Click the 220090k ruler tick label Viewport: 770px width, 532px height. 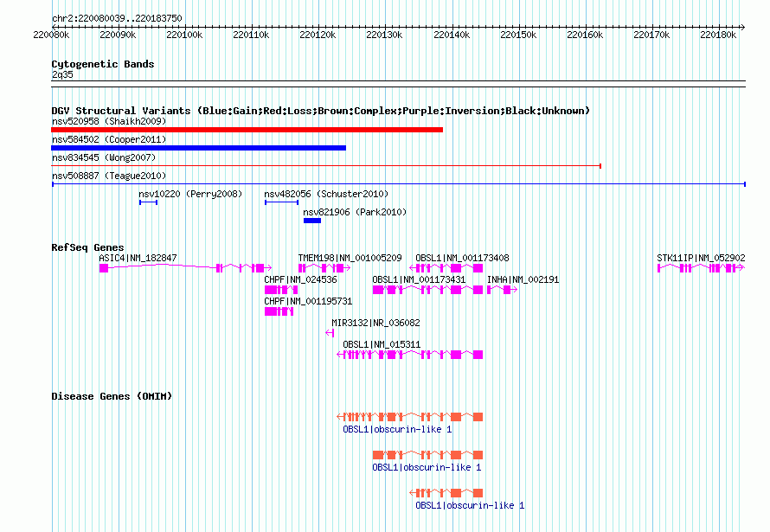(x=118, y=35)
